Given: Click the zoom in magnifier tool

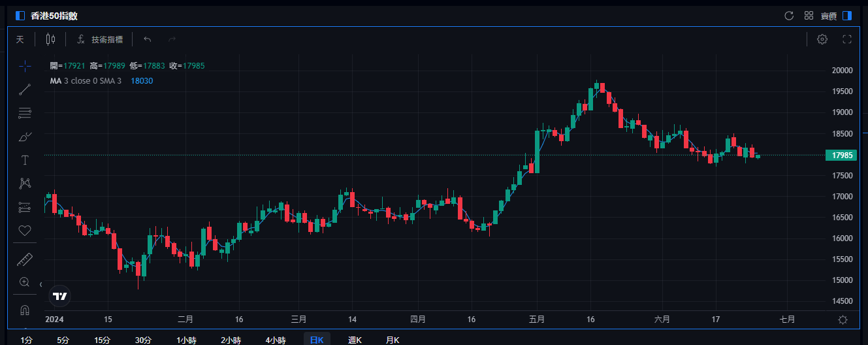Looking at the screenshot, I should pyautogui.click(x=25, y=282).
